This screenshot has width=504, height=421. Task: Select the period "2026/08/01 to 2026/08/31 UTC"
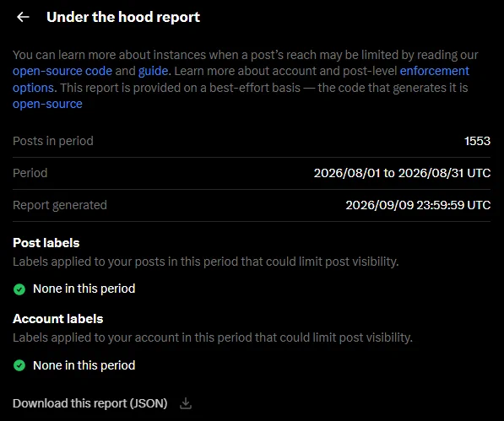click(402, 173)
